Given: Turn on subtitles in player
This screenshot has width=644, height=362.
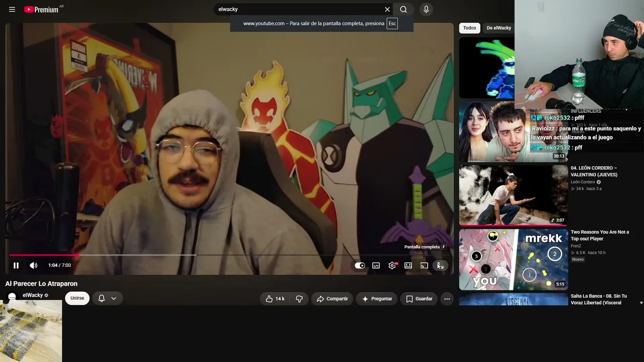Looking at the screenshot, I should coord(376,265).
